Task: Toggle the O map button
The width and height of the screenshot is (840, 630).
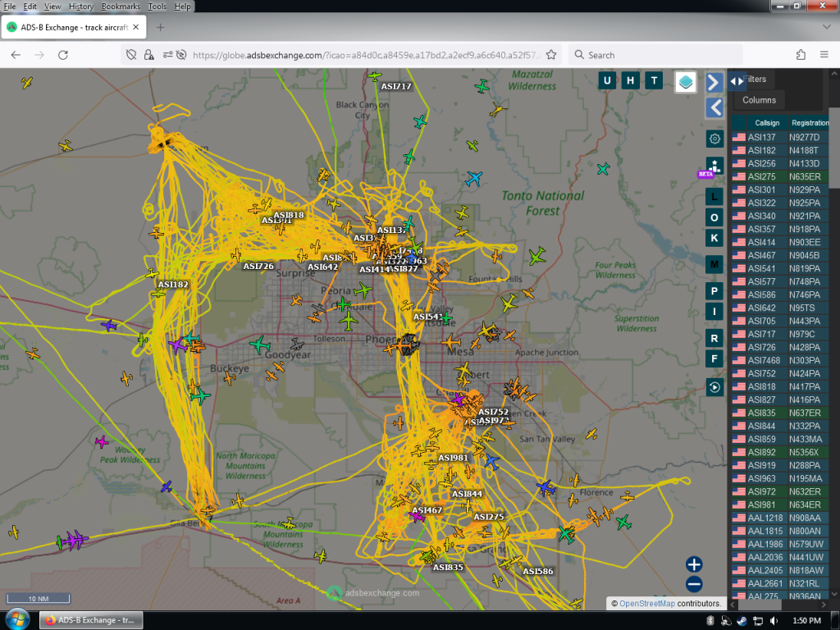Action: coord(714,217)
